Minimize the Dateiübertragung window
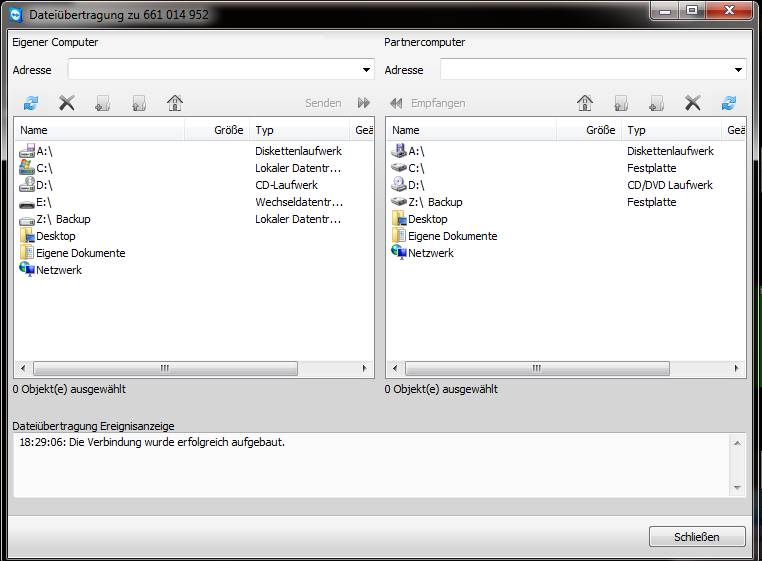 tap(665, 11)
